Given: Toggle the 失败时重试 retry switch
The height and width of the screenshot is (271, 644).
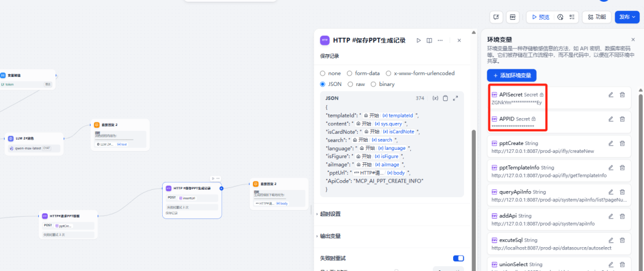Looking at the screenshot, I should [x=459, y=258].
